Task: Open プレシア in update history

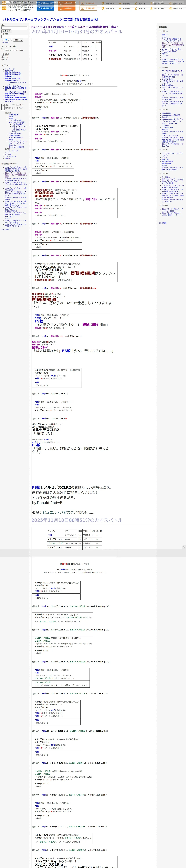Action: [165, 55]
